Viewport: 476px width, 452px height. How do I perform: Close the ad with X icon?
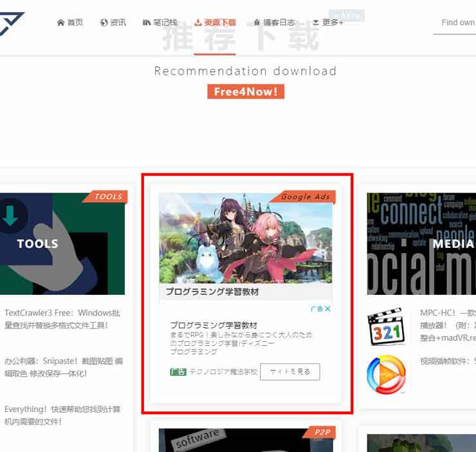(x=327, y=309)
